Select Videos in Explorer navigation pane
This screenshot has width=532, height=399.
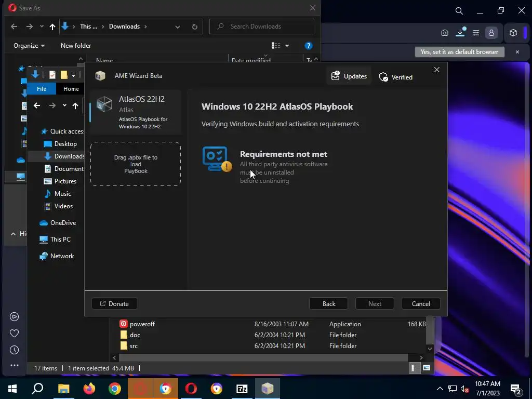click(x=58, y=206)
